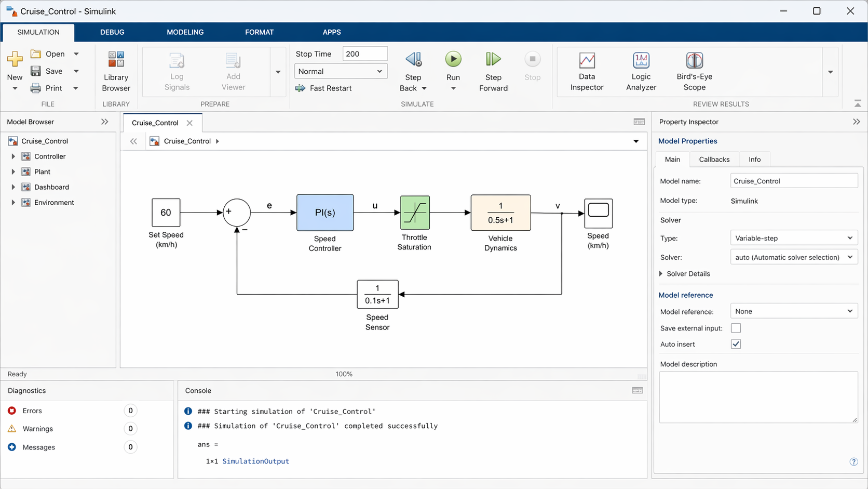868x489 pixels.
Task: Expand the Environment tree node
Action: [x=13, y=203]
